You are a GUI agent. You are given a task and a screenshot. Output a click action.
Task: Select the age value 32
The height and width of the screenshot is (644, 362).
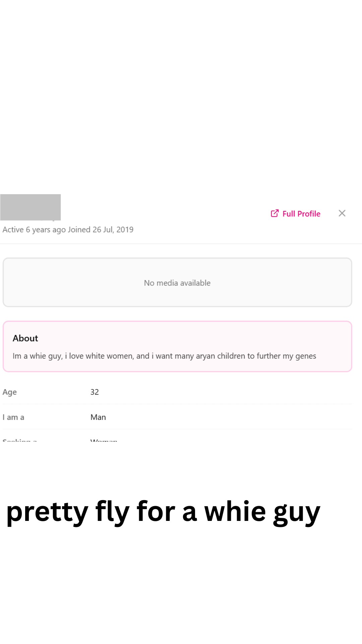tap(95, 392)
